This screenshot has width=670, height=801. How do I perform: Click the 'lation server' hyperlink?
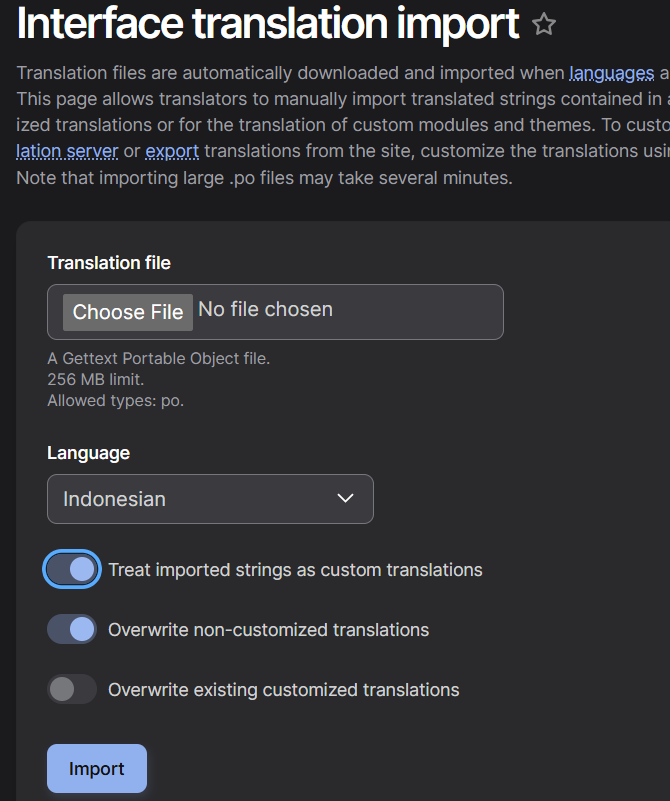click(x=66, y=151)
